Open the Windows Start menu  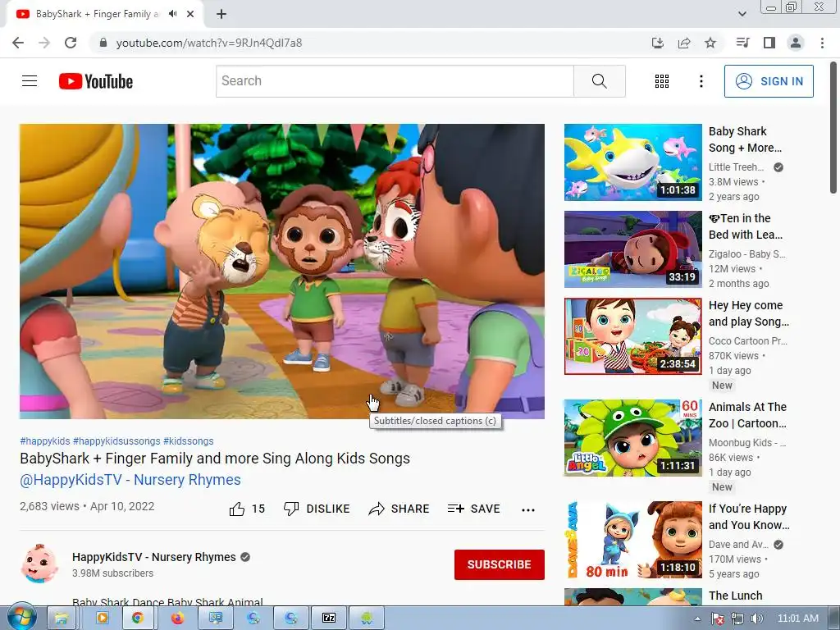tap(22, 618)
